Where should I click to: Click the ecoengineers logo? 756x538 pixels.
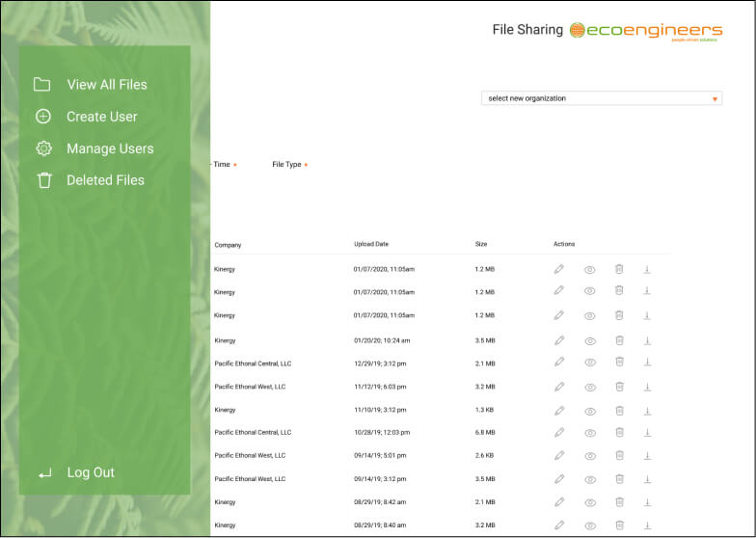[646, 31]
